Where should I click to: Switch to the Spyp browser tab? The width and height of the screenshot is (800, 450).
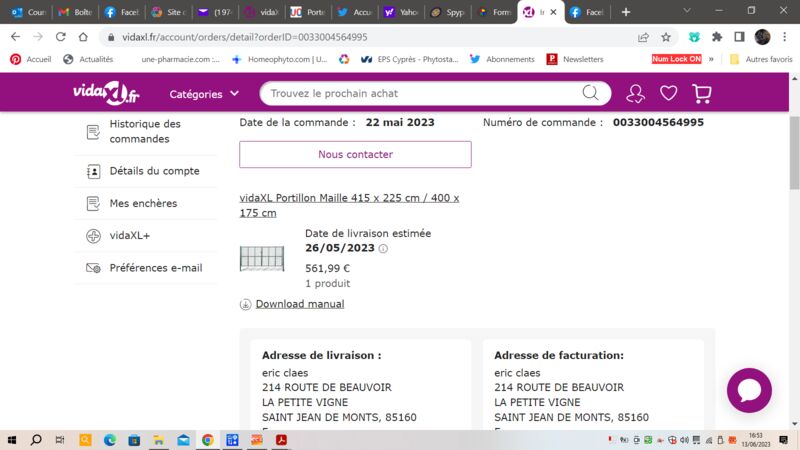coord(447,12)
